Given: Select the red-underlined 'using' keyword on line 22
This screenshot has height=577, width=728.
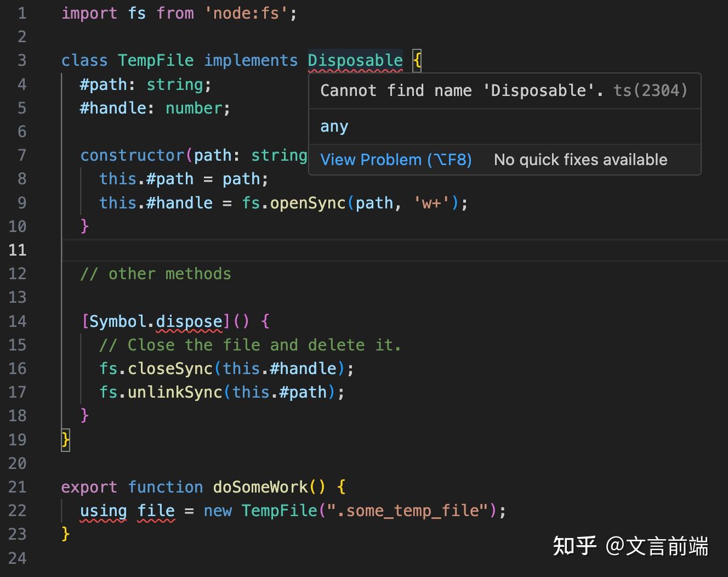Looking at the screenshot, I should tap(103, 510).
